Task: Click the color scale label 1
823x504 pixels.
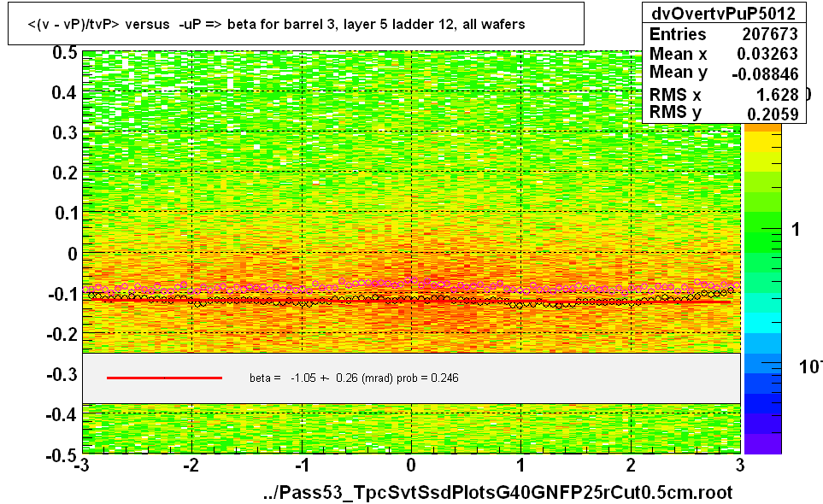Action: click(796, 230)
